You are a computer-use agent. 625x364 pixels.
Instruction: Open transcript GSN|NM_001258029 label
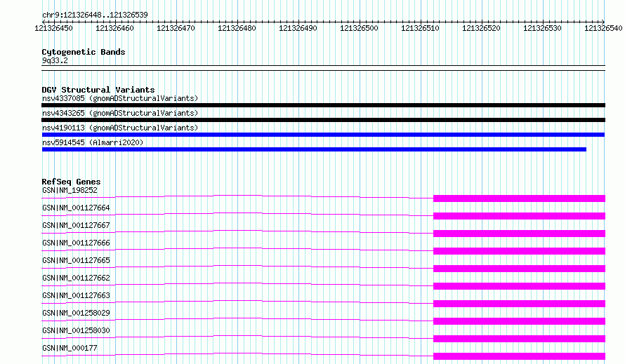(x=76, y=313)
